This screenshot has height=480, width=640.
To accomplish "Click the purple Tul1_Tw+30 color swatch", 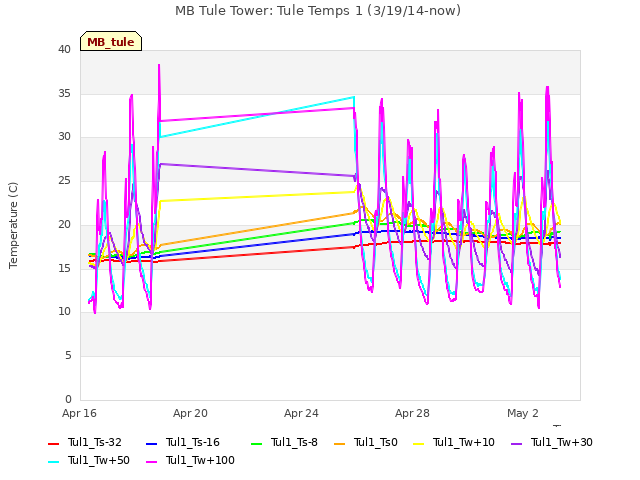I will (516, 443).
